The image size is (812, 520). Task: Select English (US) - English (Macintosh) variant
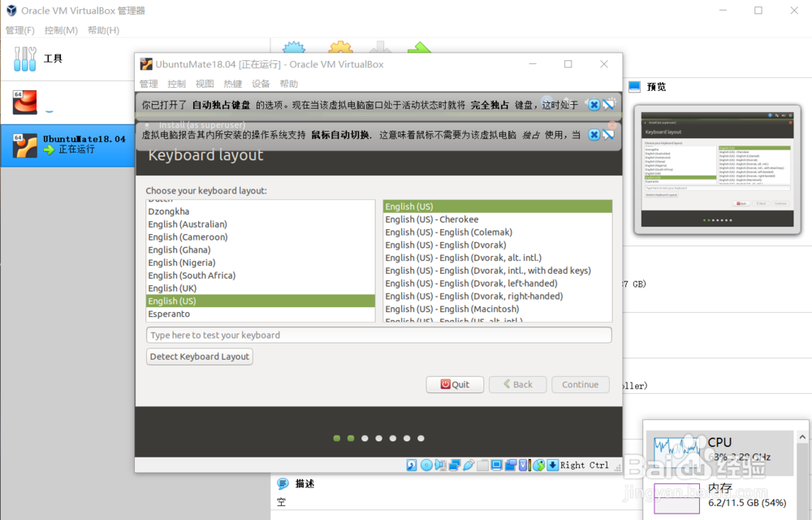click(x=498, y=309)
